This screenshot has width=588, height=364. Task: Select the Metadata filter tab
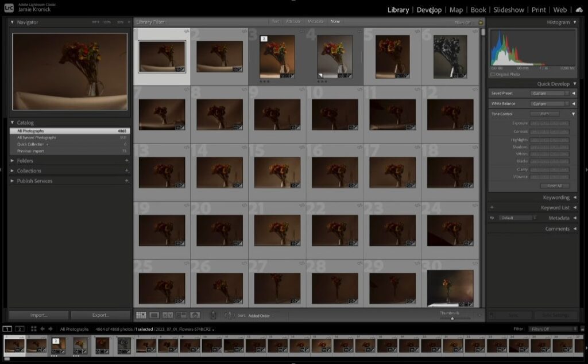pyautogui.click(x=315, y=21)
